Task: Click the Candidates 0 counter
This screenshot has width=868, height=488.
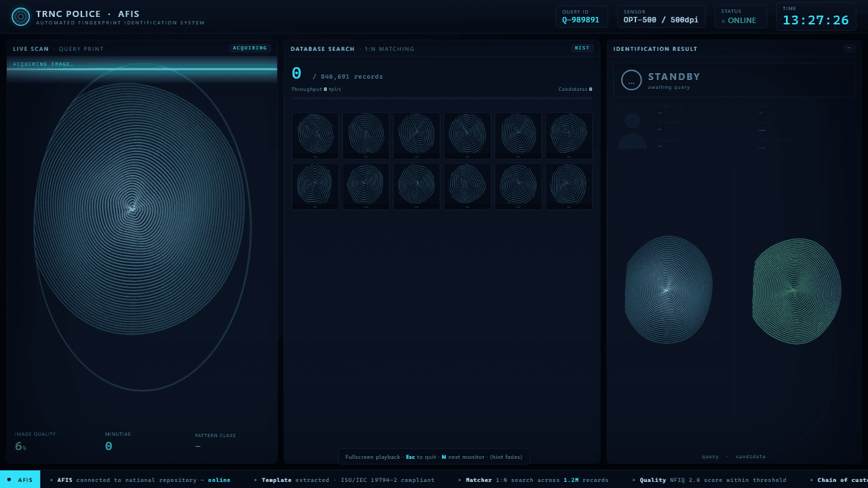Action: 575,89
